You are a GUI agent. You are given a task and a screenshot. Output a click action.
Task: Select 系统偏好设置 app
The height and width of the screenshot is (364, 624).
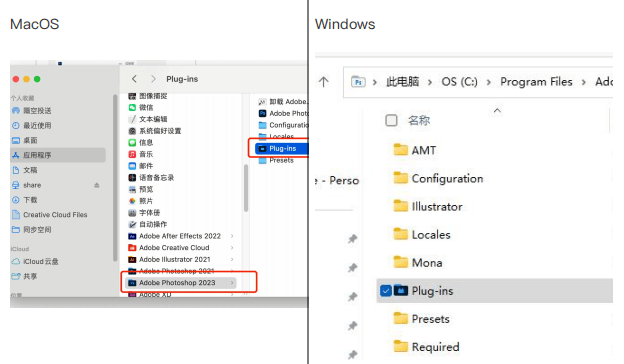click(155, 131)
